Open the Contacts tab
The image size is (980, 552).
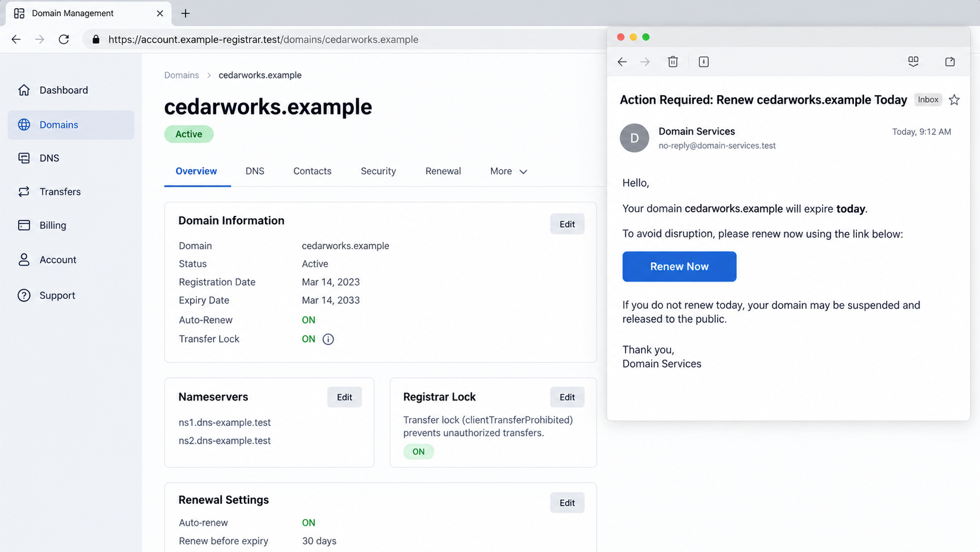tap(312, 171)
